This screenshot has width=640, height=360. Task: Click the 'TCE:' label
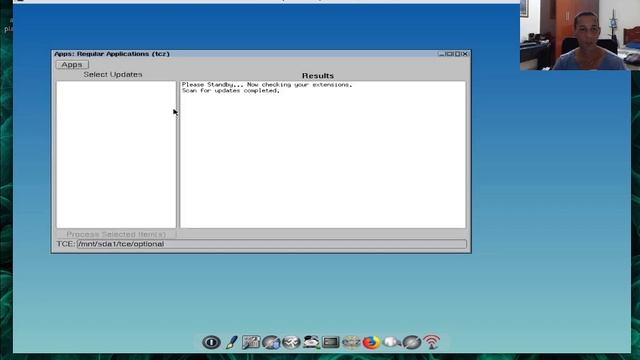pos(66,244)
